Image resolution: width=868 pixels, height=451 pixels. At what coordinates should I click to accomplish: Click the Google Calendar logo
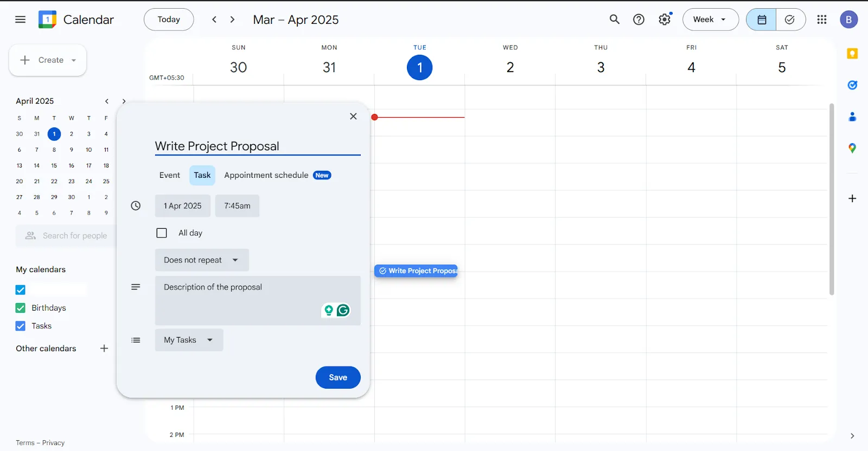click(48, 20)
